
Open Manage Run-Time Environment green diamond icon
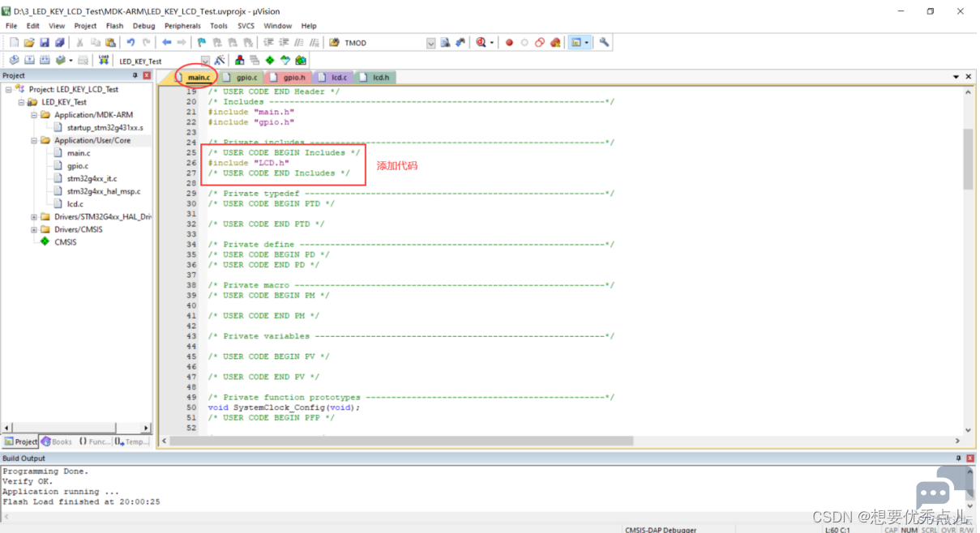(x=270, y=60)
